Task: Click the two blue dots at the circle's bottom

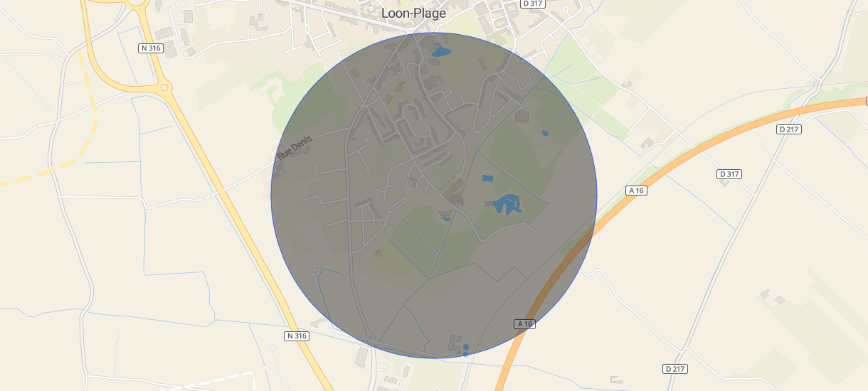Action: tap(465, 350)
